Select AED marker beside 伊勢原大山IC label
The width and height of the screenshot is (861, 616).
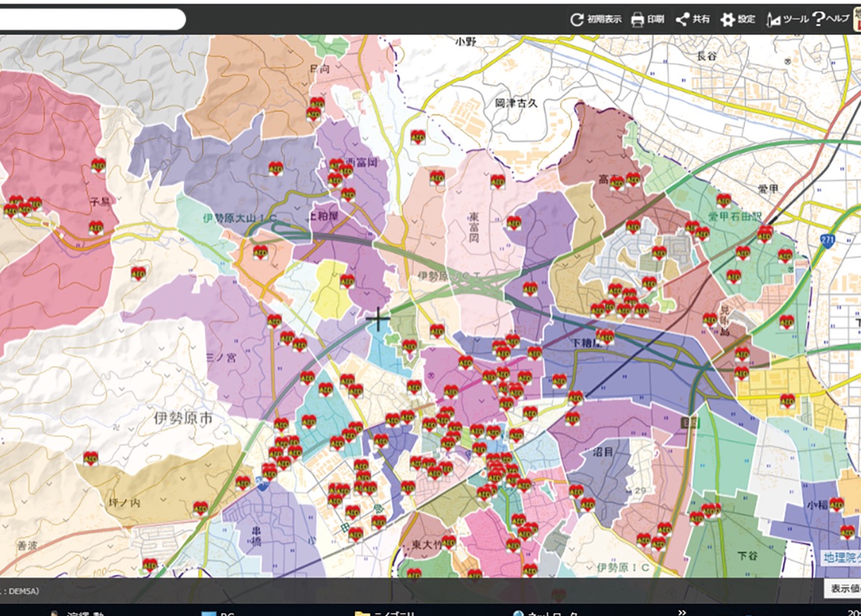tap(260, 252)
